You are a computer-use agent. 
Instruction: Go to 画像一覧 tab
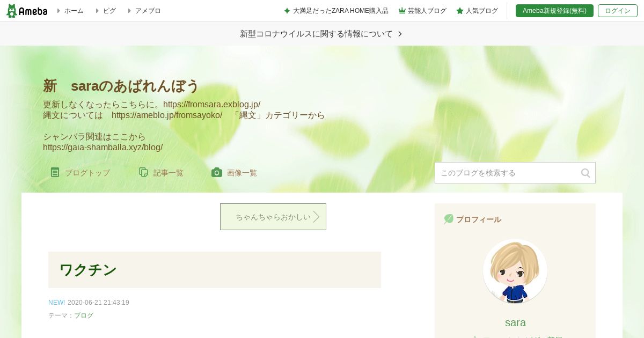point(242,173)
